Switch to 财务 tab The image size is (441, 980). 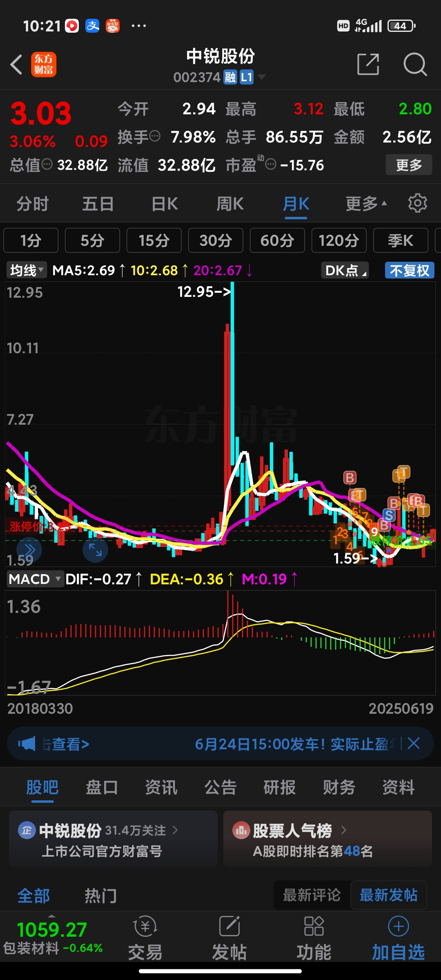pos(339,787)
